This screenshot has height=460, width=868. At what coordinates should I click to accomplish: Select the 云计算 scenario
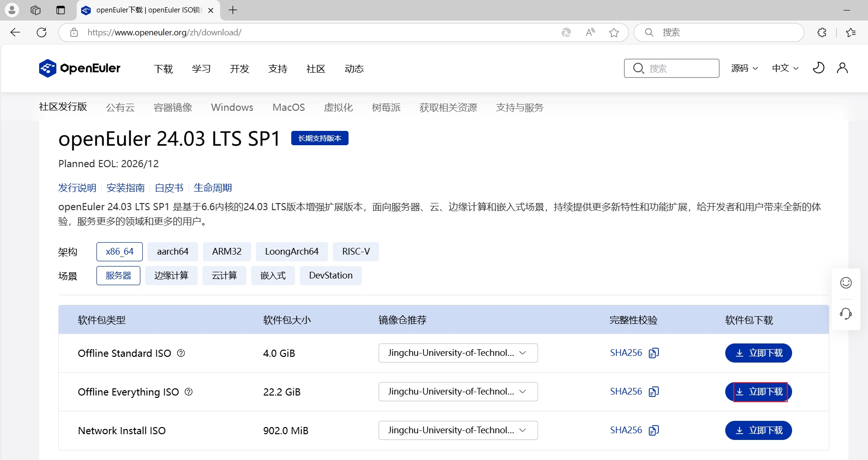point(224,276)
